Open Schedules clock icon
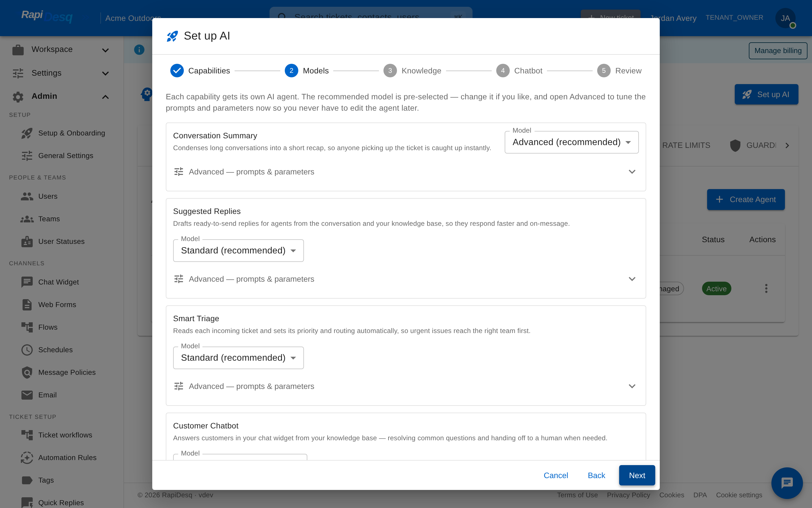The width and height of the screenshot is (812, 508). (x=27, y=350)
